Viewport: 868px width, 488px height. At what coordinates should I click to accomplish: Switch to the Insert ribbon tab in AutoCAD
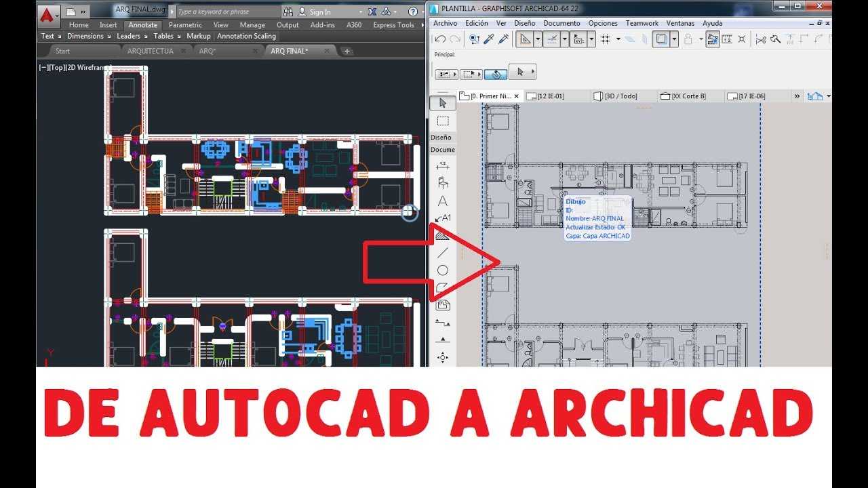click(x=108, y=25)
